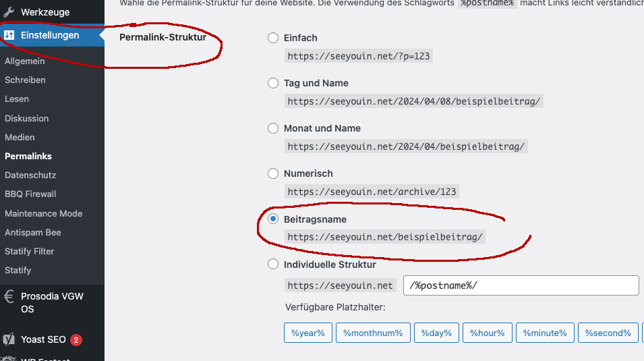Viewport: 644px width, 361px height.
Task: Insert the %monthnum% placeholder
Action: pyautogui.click(x=373, y=333)
